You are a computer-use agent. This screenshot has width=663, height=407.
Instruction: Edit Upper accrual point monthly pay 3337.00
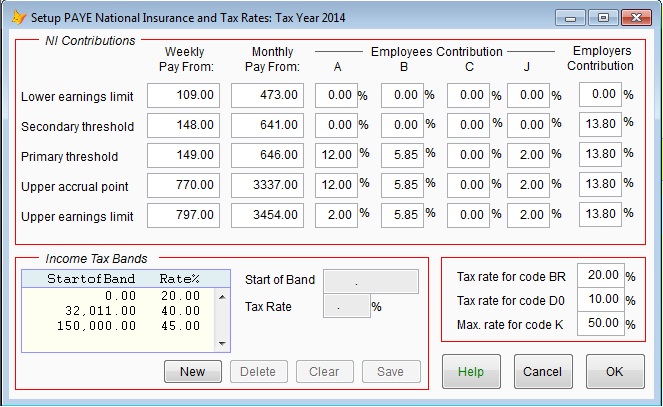(x=267, y=185)
